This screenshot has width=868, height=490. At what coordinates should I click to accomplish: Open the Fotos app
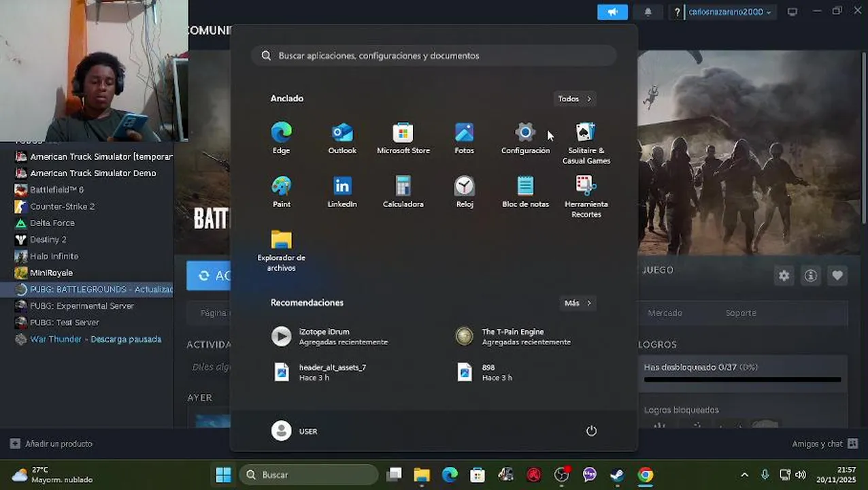[464, 138]
